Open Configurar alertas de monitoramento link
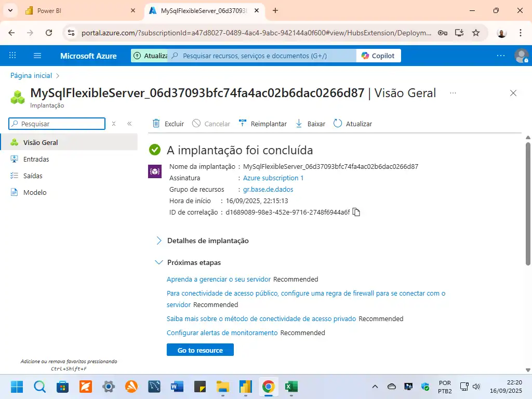This screenshot has width=532, height=399. click(x=222, y=333)
